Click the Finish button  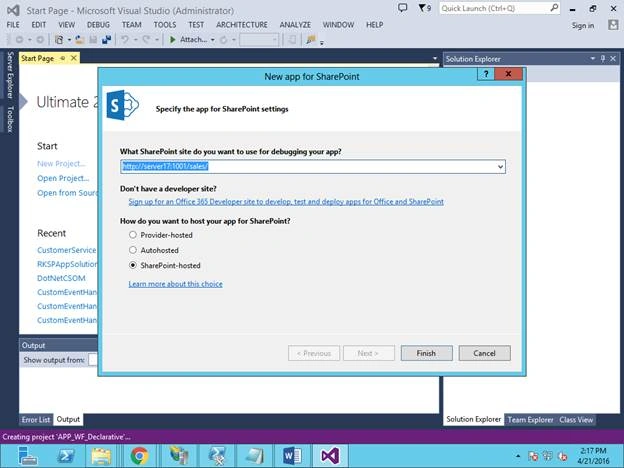pyautogui.click(x=426, y=353)
